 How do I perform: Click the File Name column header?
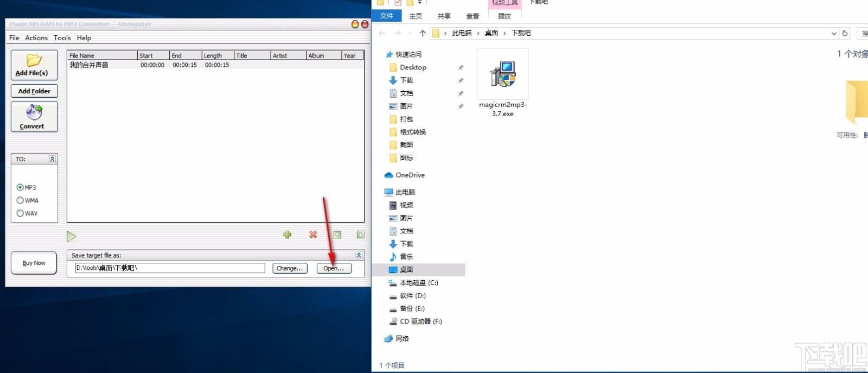pyautogui.click(x=102, y=55)
